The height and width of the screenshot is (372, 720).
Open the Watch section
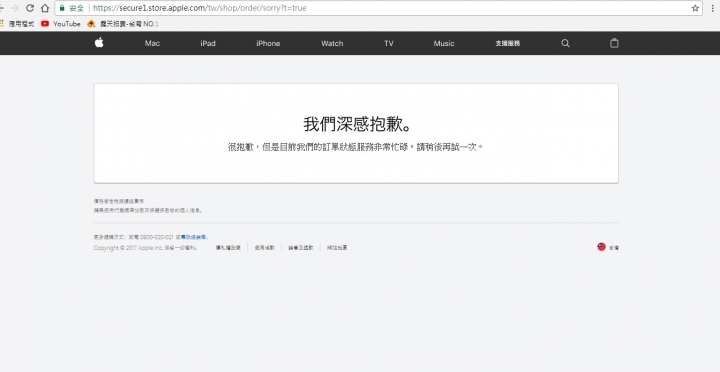pyautogui.click(x=332, y=43)
